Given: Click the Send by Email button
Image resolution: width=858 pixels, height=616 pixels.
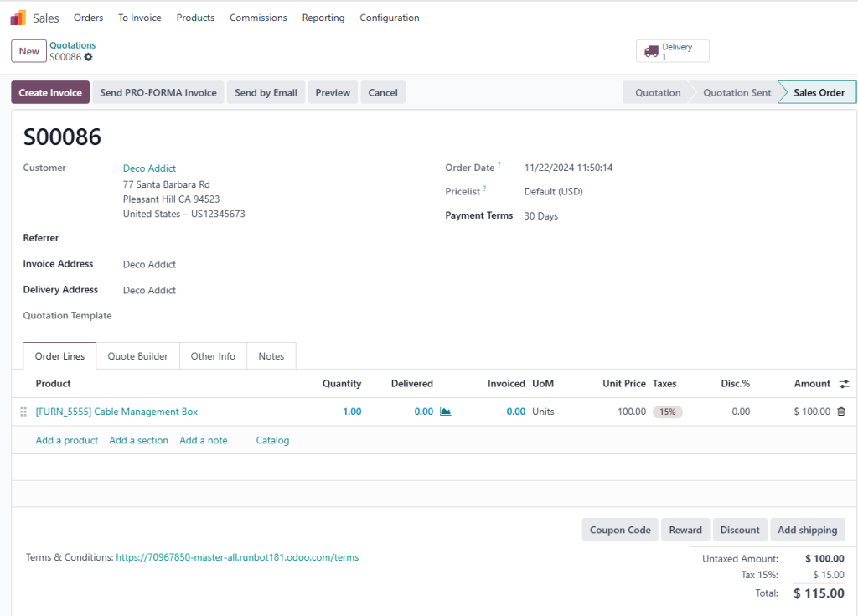Looking at the screenshot, I should click(266, 92).
